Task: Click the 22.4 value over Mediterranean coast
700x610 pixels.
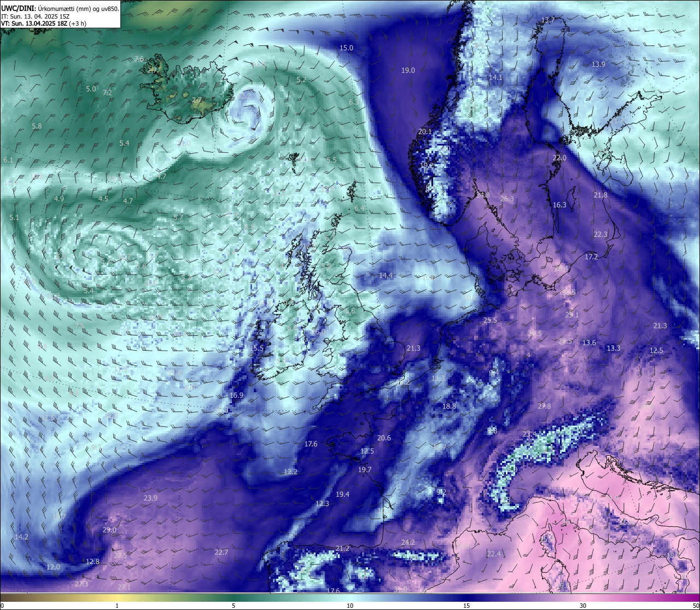Action: tap(494, 554)
